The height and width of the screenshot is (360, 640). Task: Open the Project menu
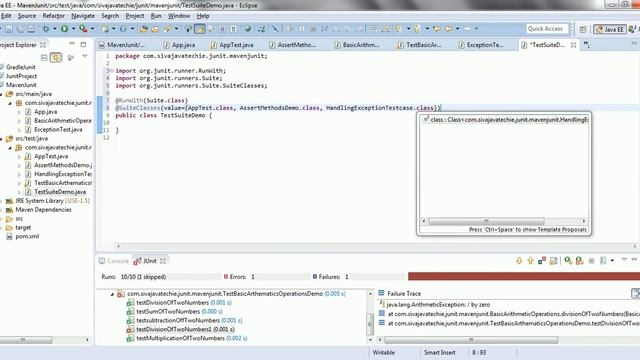click(135, 16)
